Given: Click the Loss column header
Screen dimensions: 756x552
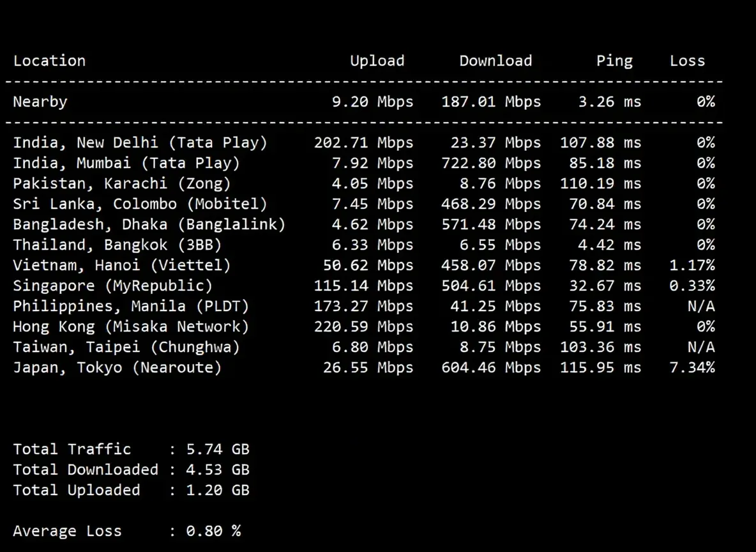Looking at the screenshot, I should [687, 61].
